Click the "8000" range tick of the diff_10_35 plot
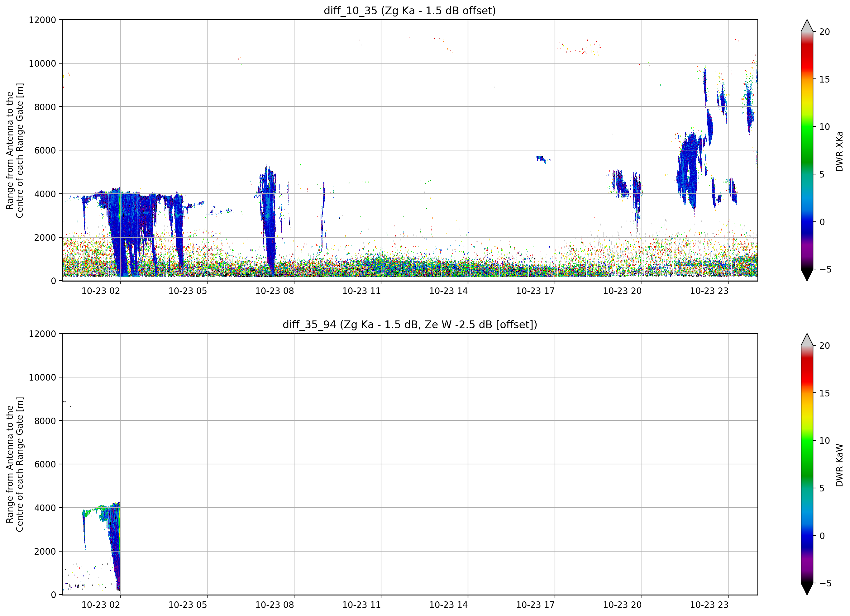850x616 pixels. 45,107
